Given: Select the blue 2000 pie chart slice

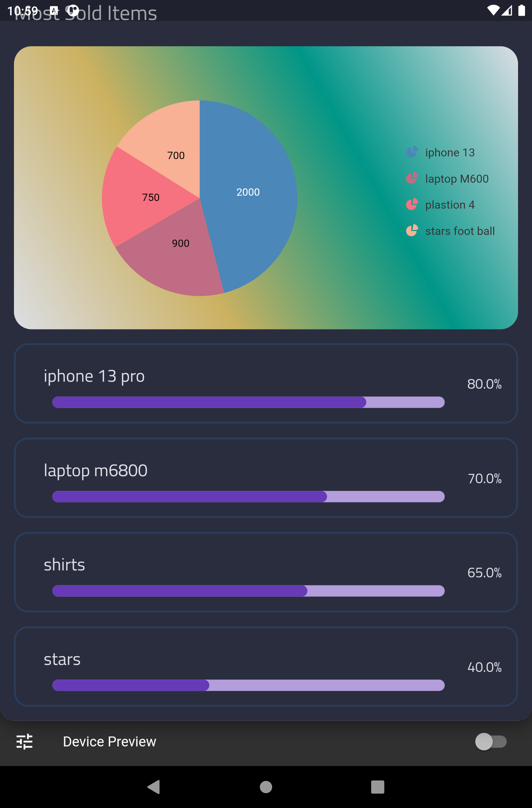Looking at the screenshot, I should [x=248, y=192].
